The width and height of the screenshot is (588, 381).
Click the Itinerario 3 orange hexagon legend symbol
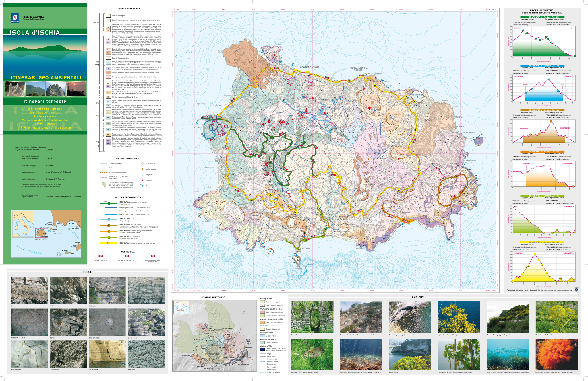pyautogui.click(x=109, y=226)
